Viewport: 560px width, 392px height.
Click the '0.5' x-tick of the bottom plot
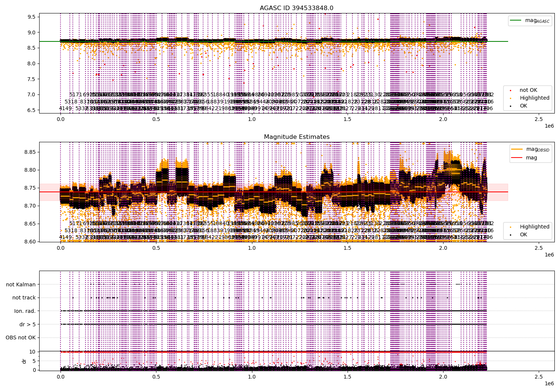click(x=156, y=377)
